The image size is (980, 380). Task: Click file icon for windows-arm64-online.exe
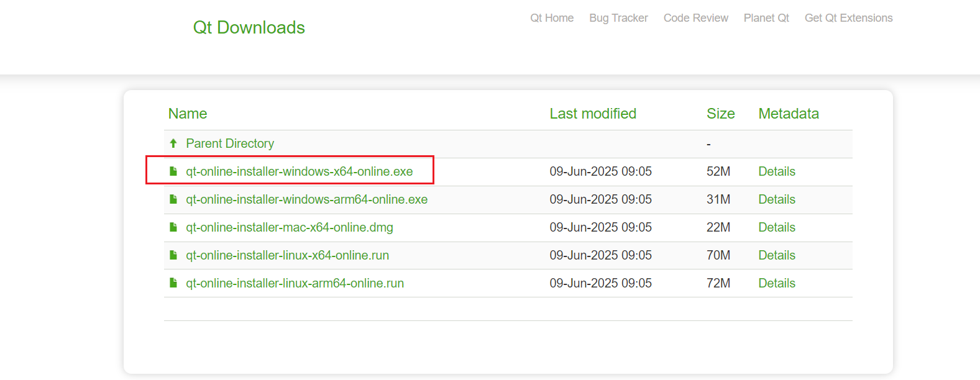(173, 199)
